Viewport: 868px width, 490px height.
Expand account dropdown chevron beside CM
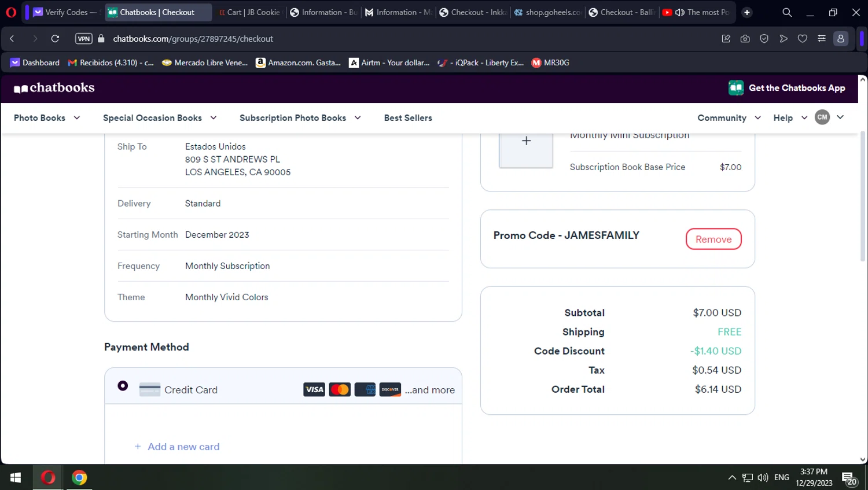[x=840, y=117]
